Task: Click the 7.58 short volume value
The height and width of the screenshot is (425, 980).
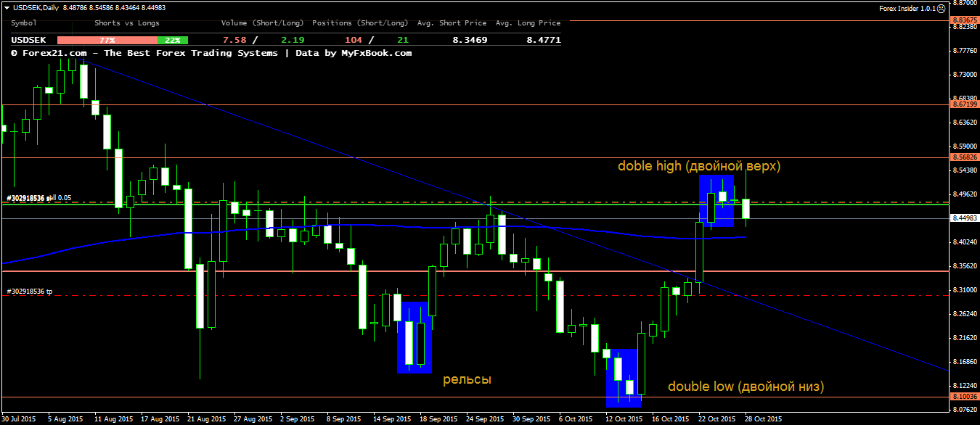Action: pyautogui.click(x=234, y=41)
